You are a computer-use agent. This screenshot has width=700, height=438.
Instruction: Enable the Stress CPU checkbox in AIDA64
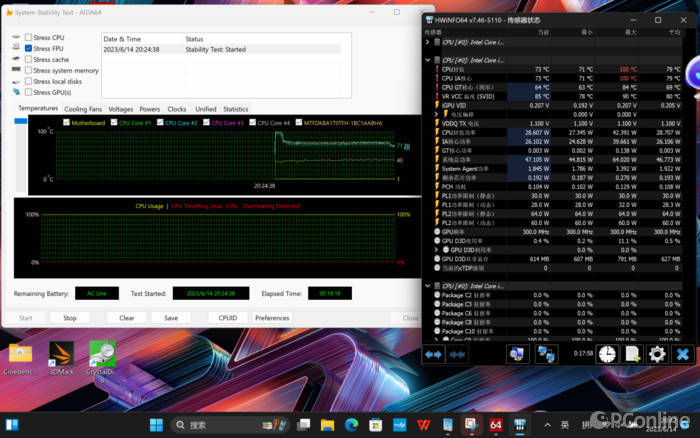tap(29, 38)
